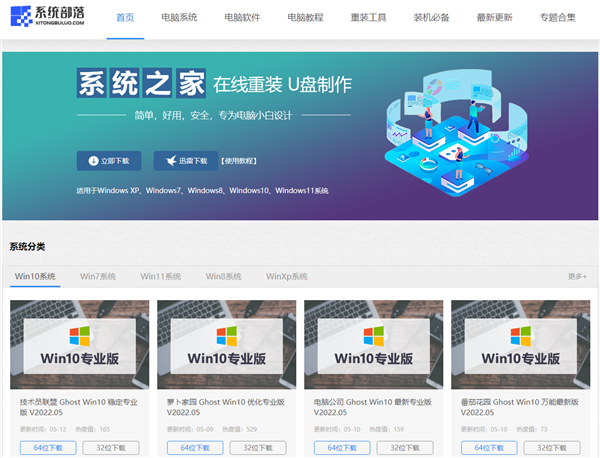Open 装机必备 navigation item
Image resolution: width=600 pixels, height=458 pixels.
coord(431,18)
